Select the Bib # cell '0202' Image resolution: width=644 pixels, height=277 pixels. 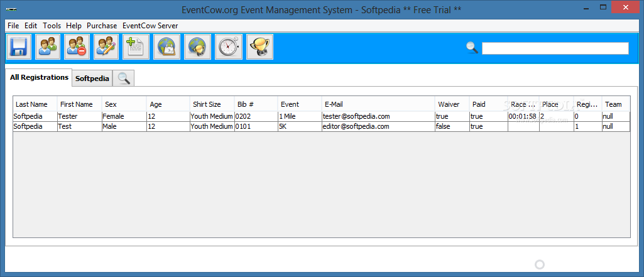pyautogui.click(x=256, y=117)
